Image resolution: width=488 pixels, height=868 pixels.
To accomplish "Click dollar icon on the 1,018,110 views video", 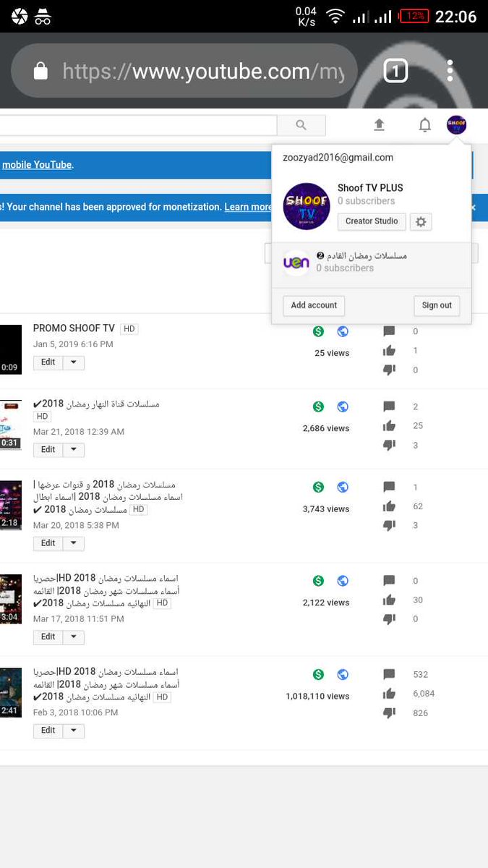I will pos(318,674).
